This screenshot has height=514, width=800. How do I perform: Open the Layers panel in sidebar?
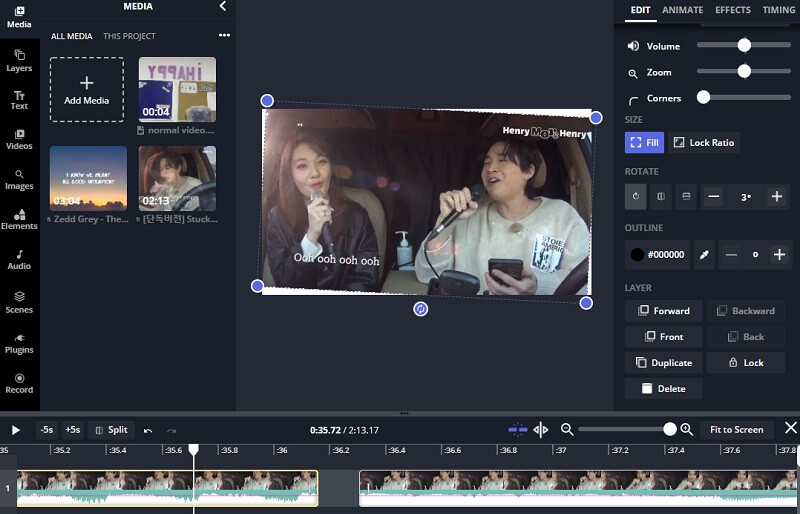pos(19,60)
